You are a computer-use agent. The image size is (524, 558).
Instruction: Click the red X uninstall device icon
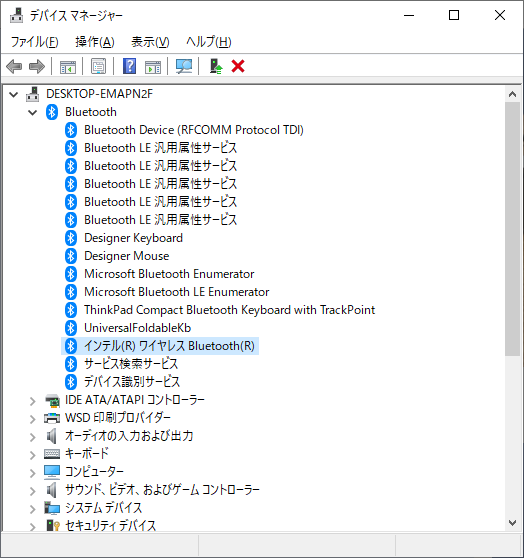pyautogui.click(x=238, y=67)
